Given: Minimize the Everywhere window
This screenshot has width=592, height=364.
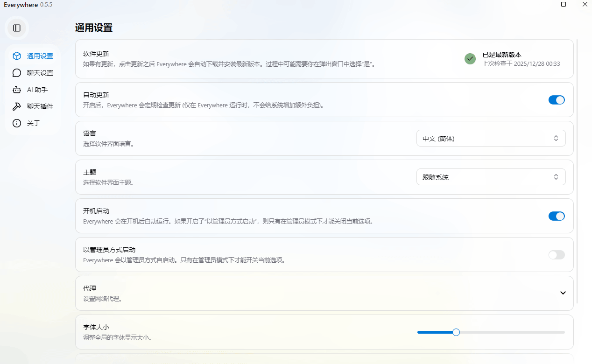Looking at the screenshot, I should 542,4.
